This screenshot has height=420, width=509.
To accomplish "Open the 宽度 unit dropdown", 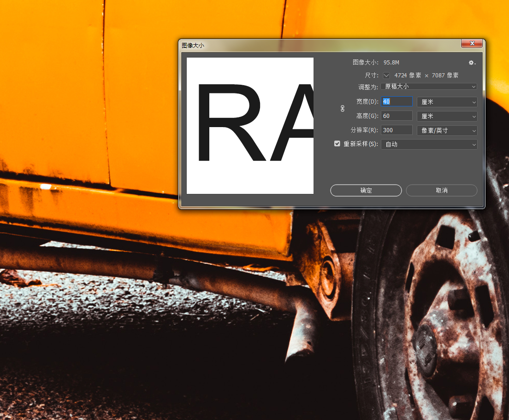I will pos(447,102).
